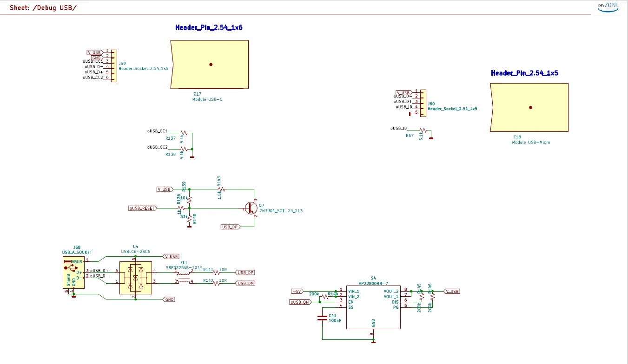
Task: Select the oUSB_CC1 label beside R137
Action: point(158,131)
